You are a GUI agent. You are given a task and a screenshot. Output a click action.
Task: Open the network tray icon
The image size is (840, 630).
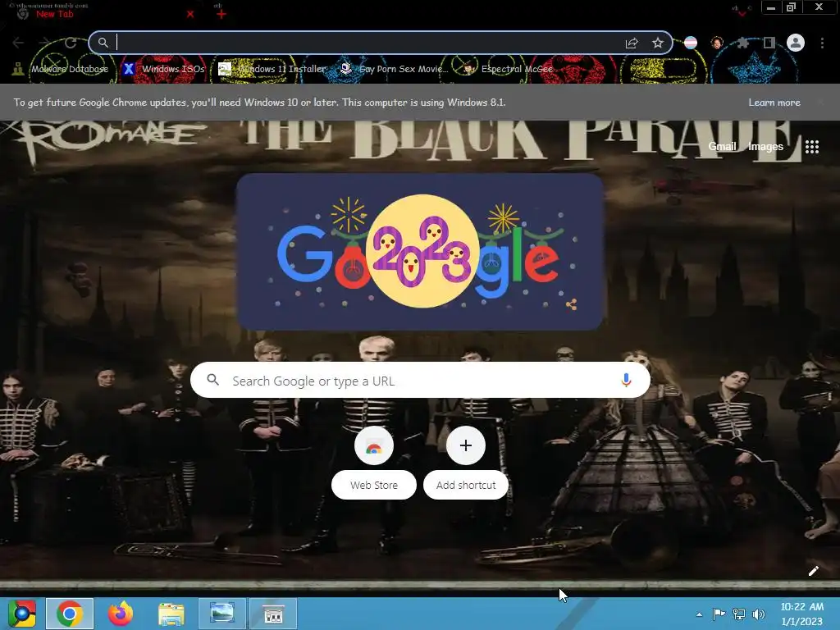(x=739, y=614)
